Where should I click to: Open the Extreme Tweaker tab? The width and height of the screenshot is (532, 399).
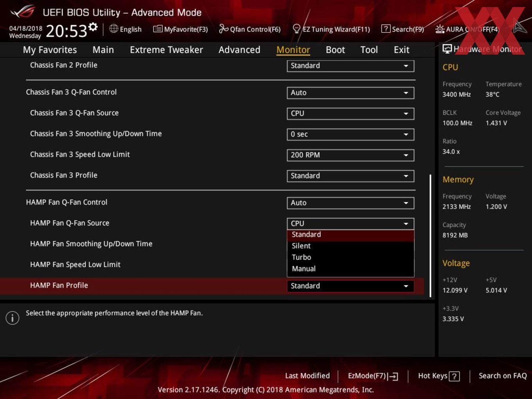(x=166, y=50)
